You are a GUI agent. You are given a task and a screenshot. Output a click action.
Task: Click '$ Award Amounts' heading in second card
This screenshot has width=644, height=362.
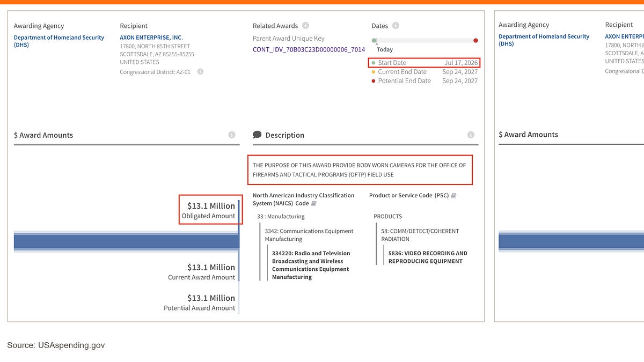528,135
